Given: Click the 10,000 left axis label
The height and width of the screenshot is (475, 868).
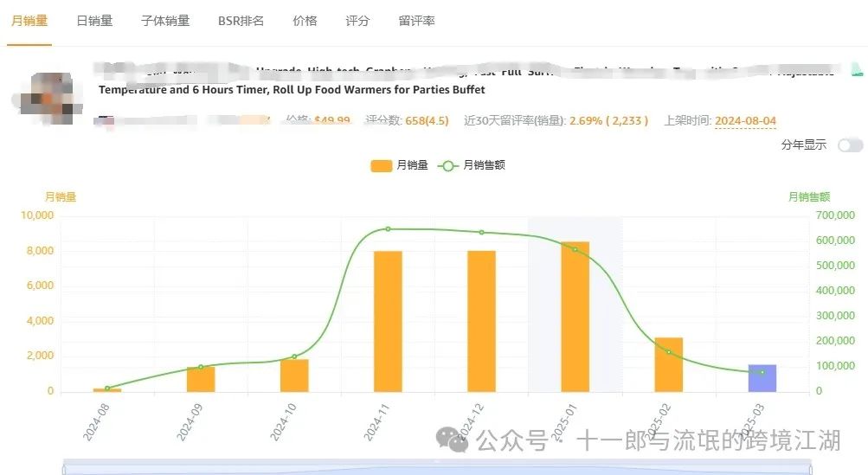Looking at the screenshot, I should (x=37, y=215).
